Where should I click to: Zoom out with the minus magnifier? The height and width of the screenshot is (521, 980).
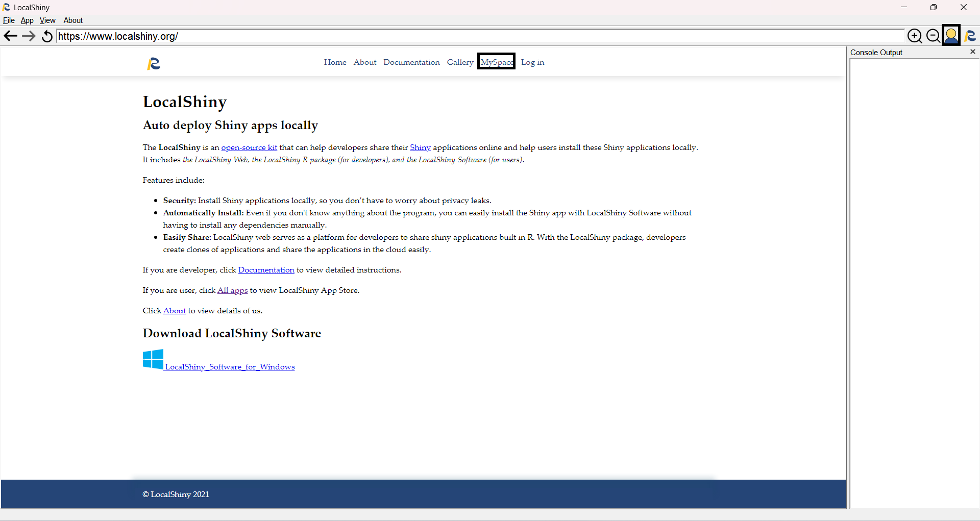933,36
